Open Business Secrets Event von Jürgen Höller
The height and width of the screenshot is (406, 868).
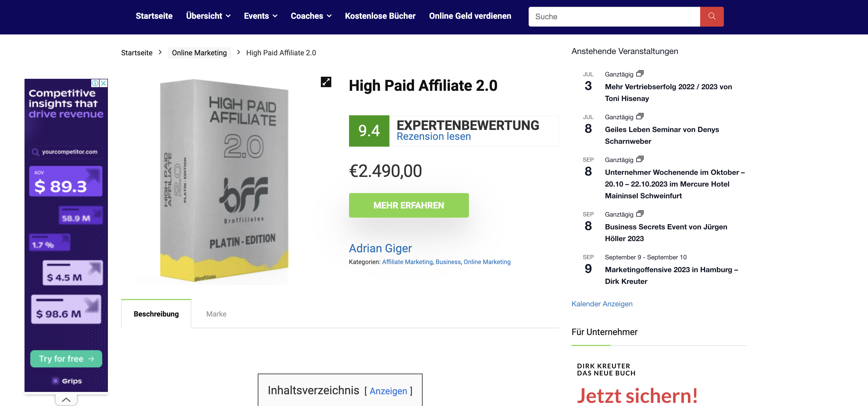click(666, 233)
